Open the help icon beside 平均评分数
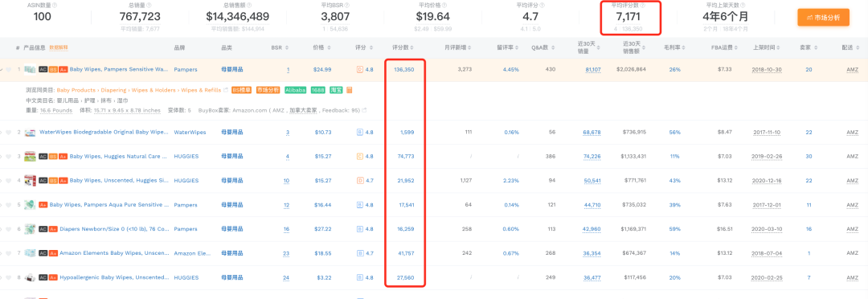Image resolution: width=868 pixels, height=299 pixels. pos(643,5)
